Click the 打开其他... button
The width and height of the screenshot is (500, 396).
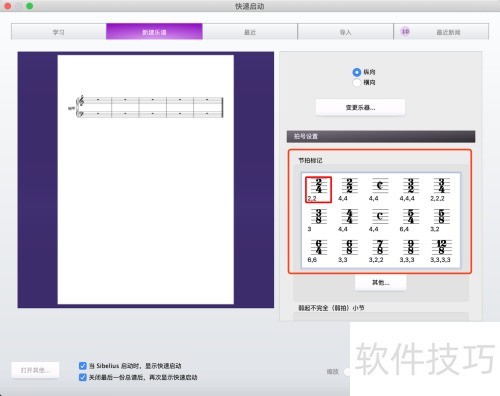pyautogui.click(x=35, y=370)
